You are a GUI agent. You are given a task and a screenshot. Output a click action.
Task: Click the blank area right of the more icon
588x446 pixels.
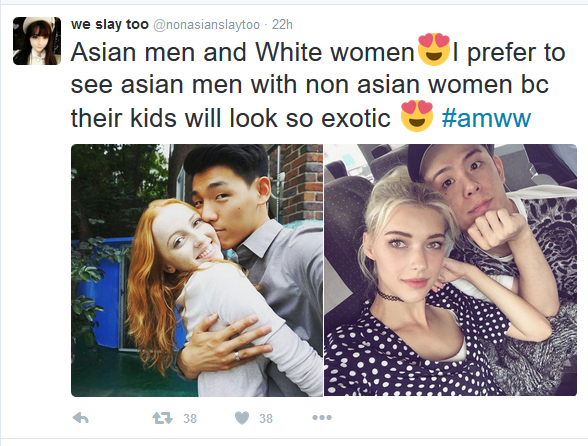tap(450, 417)
